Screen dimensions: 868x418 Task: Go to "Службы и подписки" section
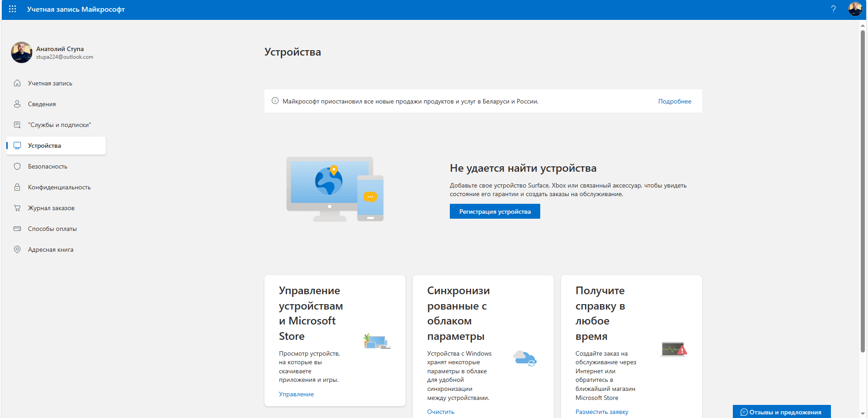tap(56, 125)
